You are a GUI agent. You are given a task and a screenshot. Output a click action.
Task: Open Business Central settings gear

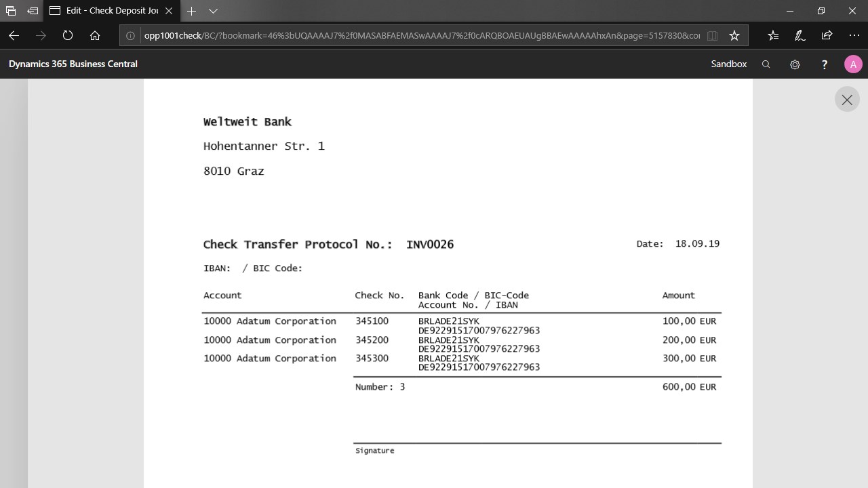coord(795,64)
